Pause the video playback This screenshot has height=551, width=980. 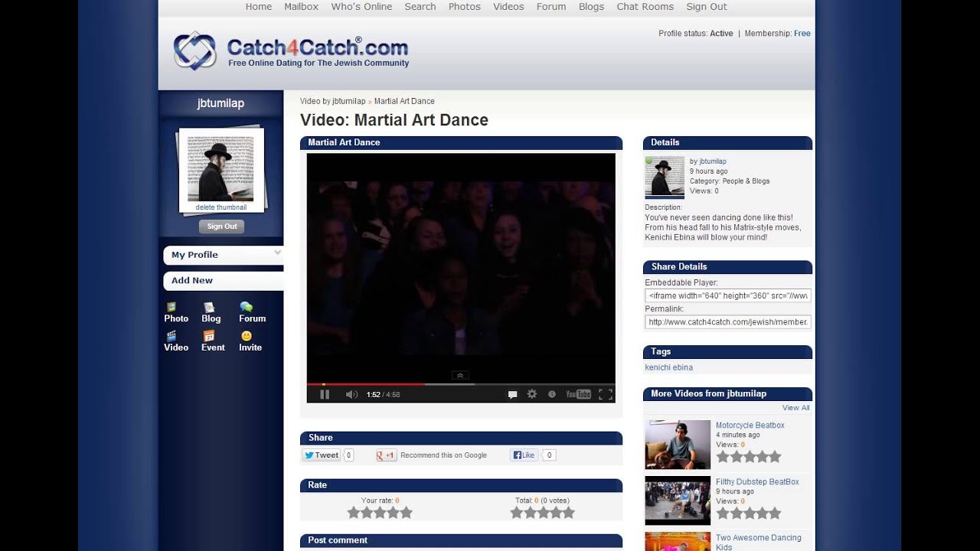pos(325,394)
